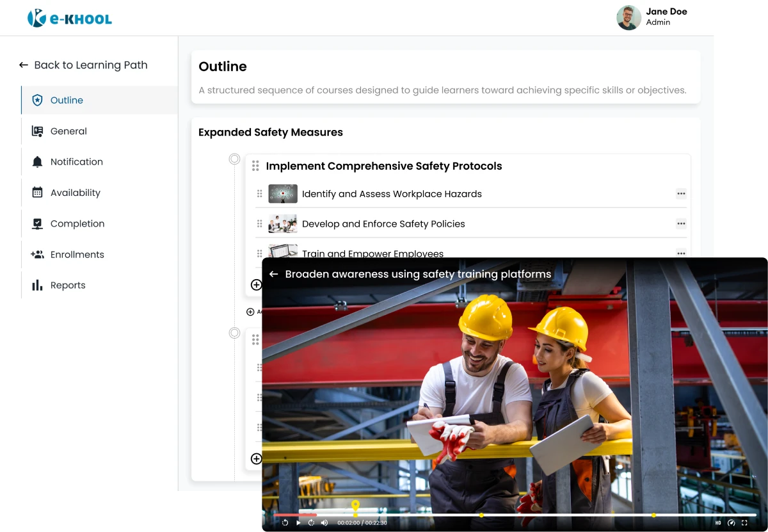Open more options for Develop and Enforce Safety Policies

tap(681, 223)
